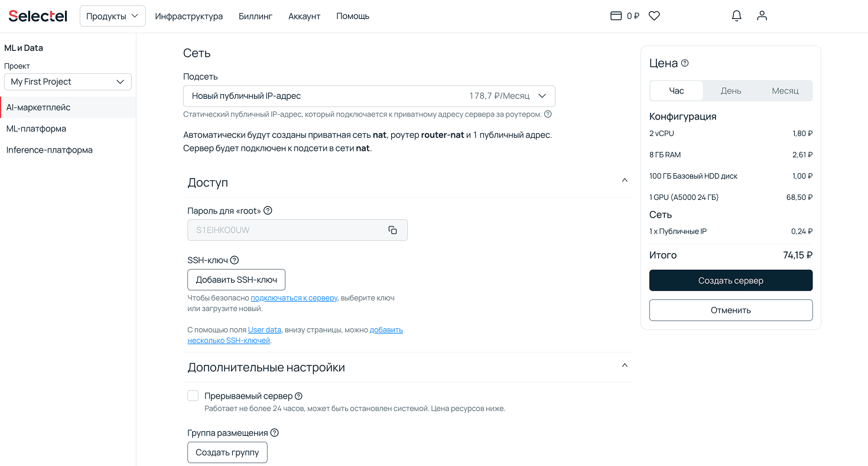This screenshot has height=466, width=868.
Task: Go to ML-платформа in sidebar
Action: tap(36, 128)
